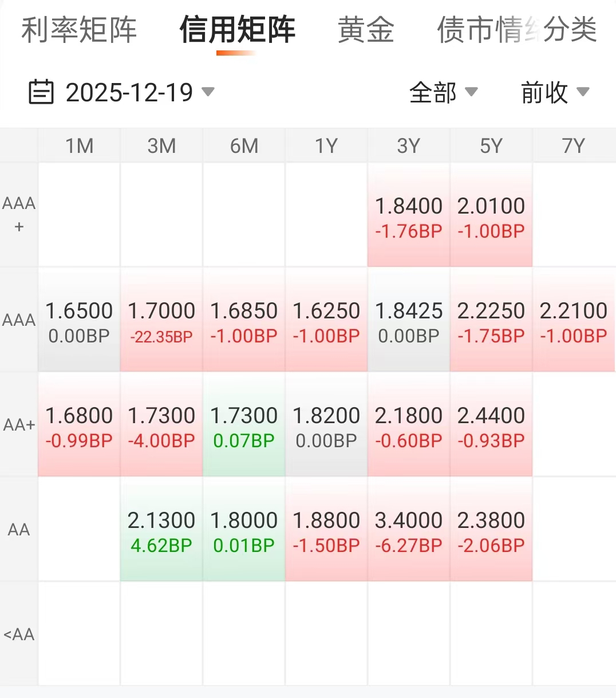
Task: Click the 5Y column header
Action: coord(491,146)
